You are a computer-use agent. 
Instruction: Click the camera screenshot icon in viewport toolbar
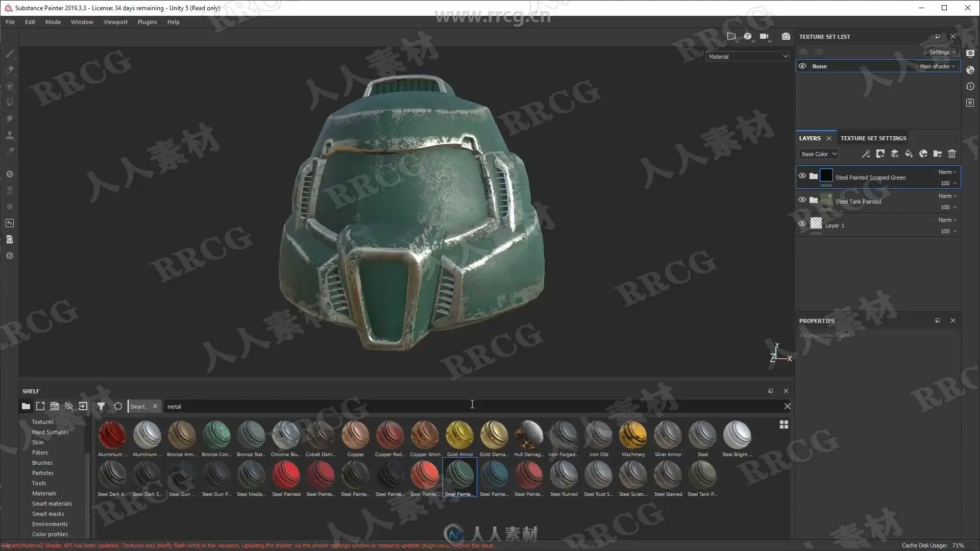[786, 36]
